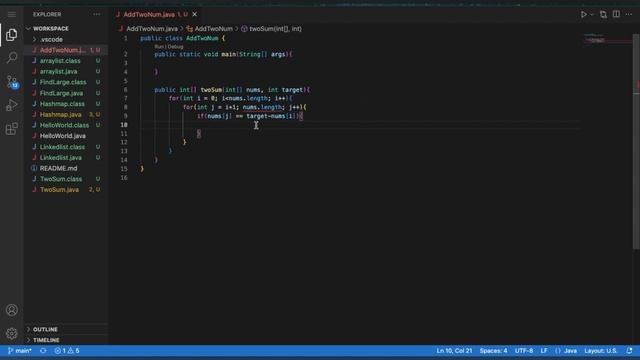The width and height of the screenshot is (640, 360).
Task: Open the run button dropdown arrow
Action: pyautogui.click(x=592, y=15)
